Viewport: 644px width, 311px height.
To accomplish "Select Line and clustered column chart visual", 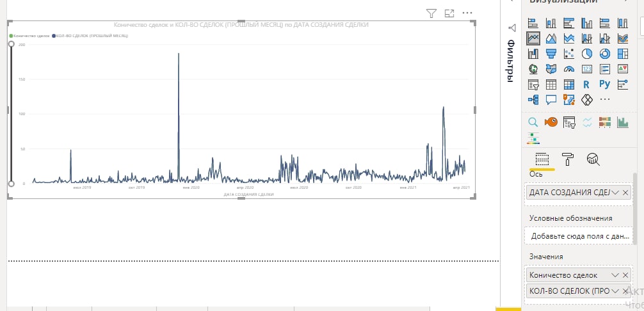I will (604, 38).
